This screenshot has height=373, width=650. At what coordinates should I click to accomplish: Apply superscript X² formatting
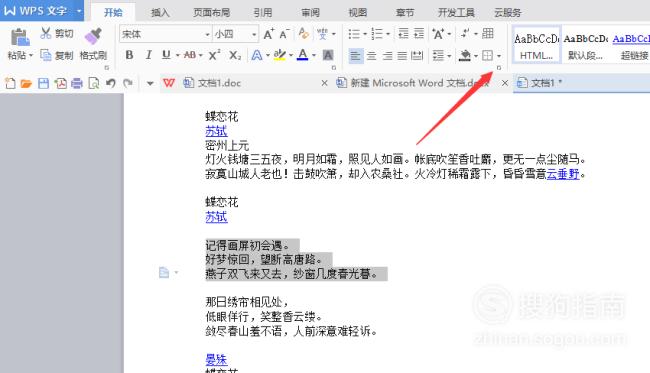[x=214, y=55]
